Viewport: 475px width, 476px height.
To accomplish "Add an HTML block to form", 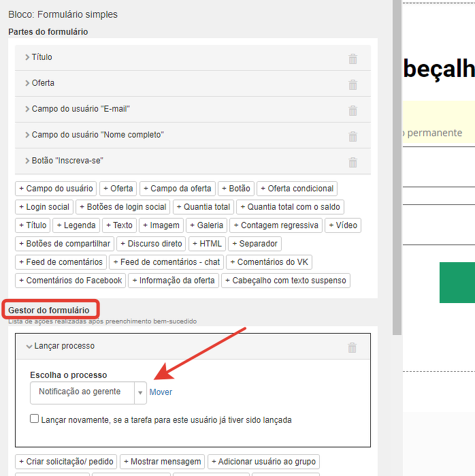I will (207, 244).
